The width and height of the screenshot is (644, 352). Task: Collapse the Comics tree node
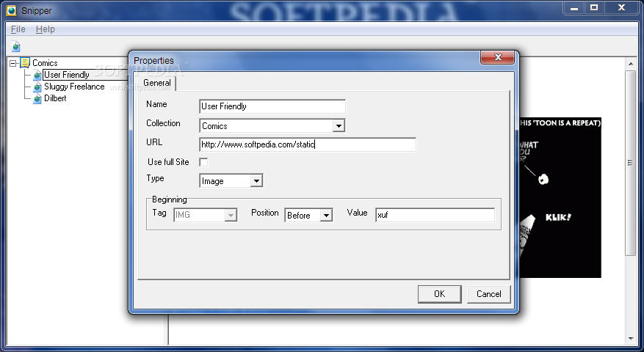point(13,63)
